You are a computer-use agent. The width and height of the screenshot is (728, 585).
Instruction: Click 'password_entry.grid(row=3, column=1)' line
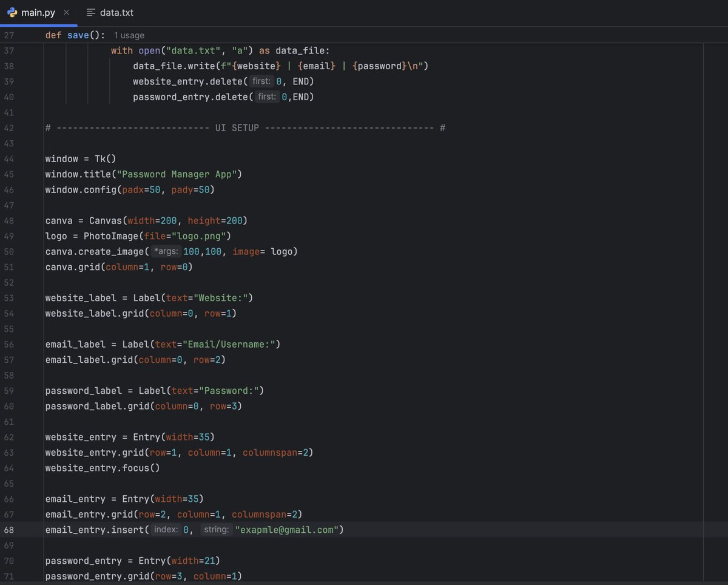click(x=144, y=577)
